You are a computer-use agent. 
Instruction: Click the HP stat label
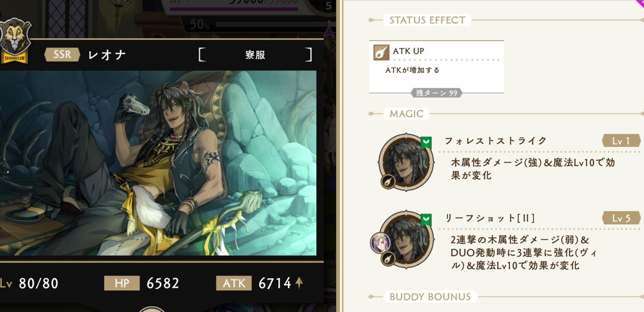[122, 283]
